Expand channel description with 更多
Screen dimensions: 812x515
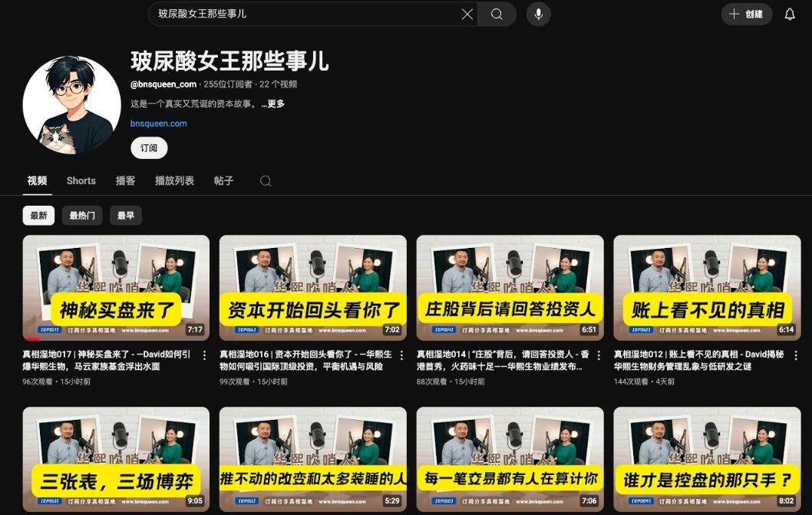coord(273,104)
